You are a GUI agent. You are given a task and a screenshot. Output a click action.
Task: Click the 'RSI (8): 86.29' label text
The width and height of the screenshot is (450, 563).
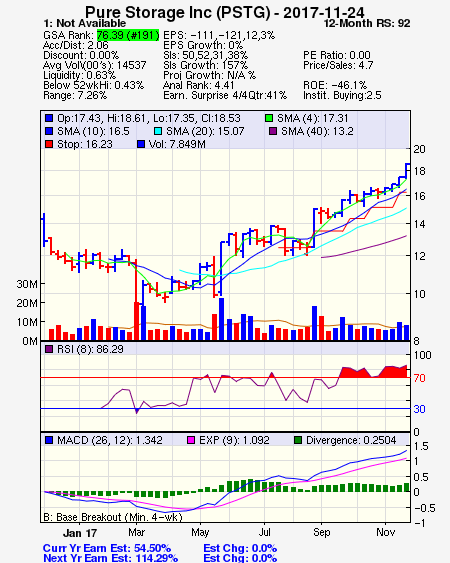(x=90, y=349)
